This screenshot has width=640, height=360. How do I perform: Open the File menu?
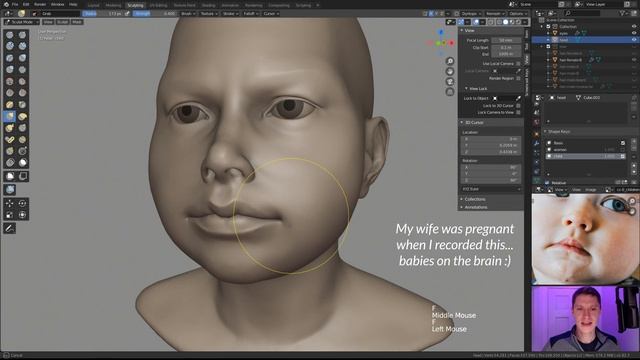(x=15, y=4)
